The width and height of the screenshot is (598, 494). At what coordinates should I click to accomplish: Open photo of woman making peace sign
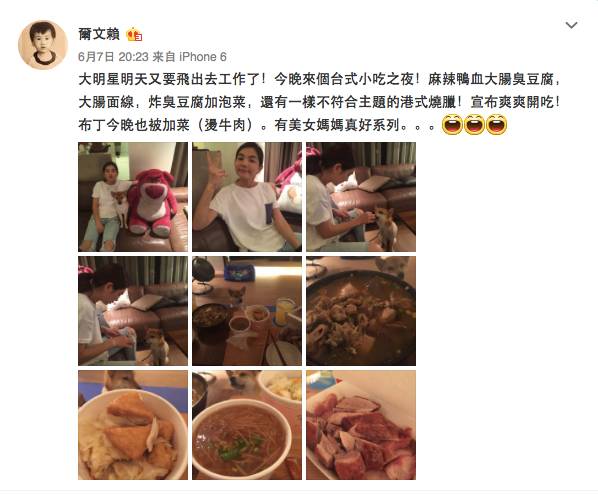click(x=247, y=197)
